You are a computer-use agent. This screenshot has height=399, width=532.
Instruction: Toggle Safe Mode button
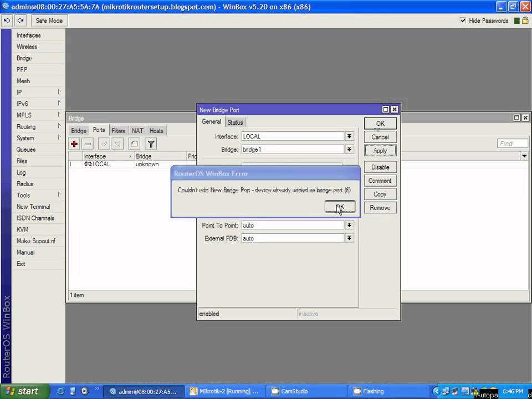click(x=49, y=21)
